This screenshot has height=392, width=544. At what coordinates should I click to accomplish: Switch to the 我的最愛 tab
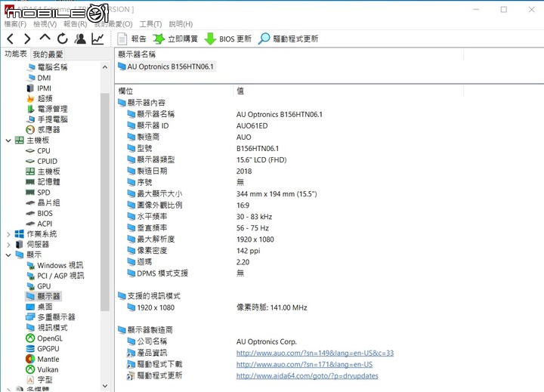click(48, 54)
